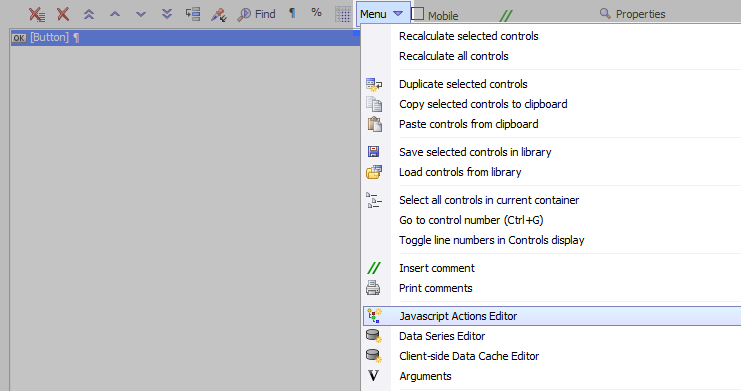
Task: Move control up one position
Action: tap(115, 14)
